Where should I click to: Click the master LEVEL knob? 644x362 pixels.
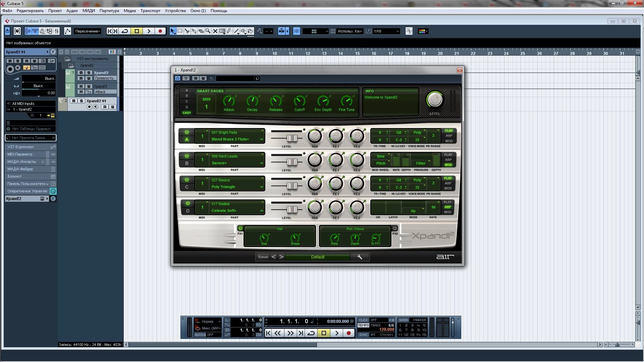click(435, 100)
